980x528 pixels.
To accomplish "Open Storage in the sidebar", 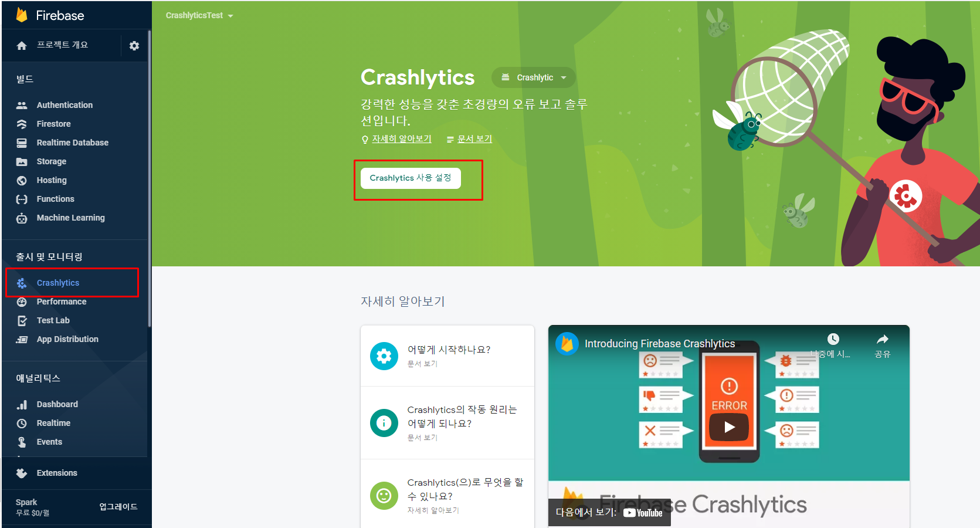I will click(x=52, y=162).
